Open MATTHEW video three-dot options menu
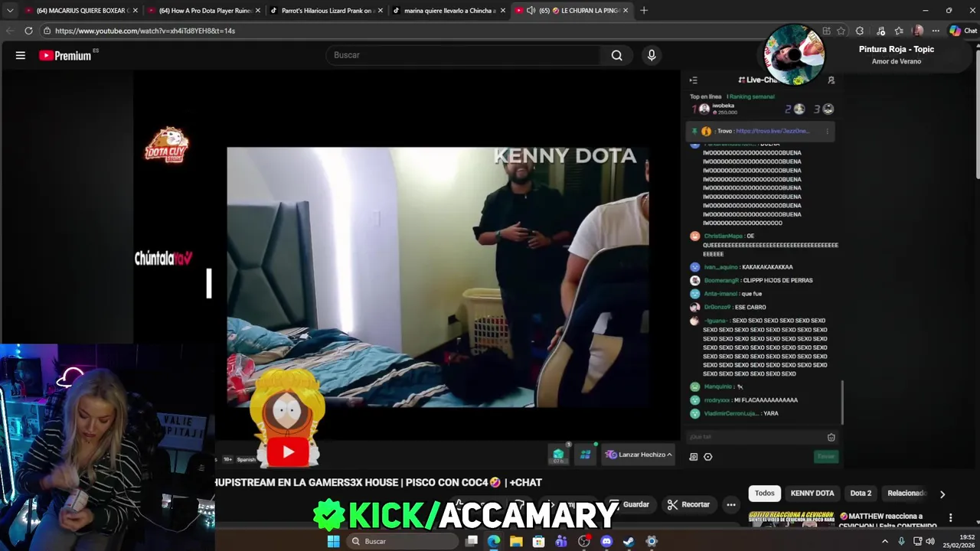Screen dimensions: 980x551 coord(950,518)
